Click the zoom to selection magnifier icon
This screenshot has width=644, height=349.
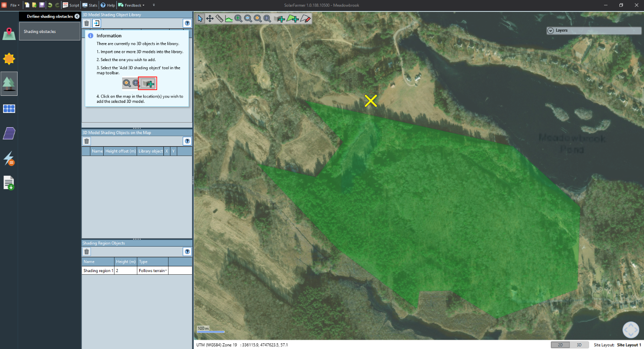[x=257, y=18]
